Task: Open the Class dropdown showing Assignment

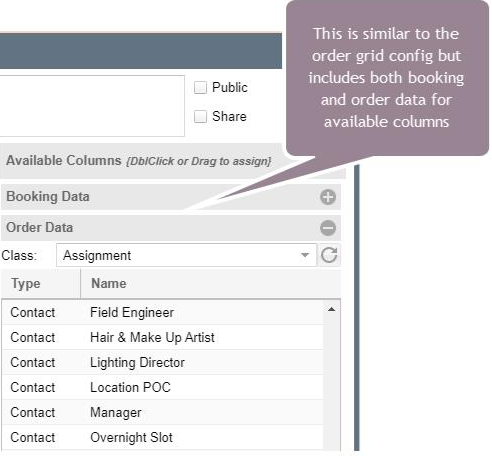Action: tap(186, 255)
